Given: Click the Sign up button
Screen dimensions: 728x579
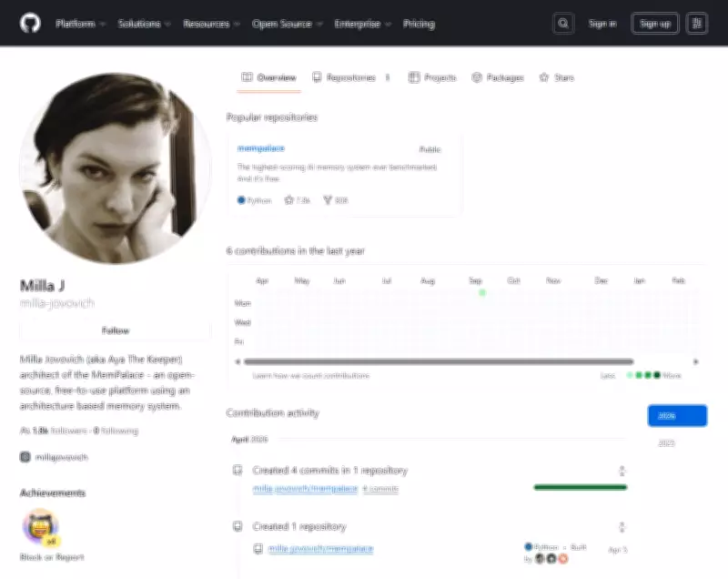Looking at the screenshot, I should click(x=655, y=24).
